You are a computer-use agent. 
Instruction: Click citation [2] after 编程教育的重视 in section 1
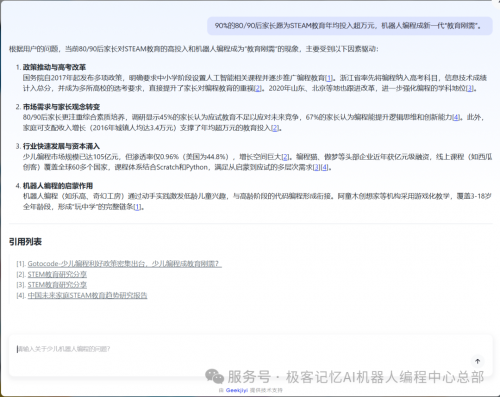click(258, 88)
